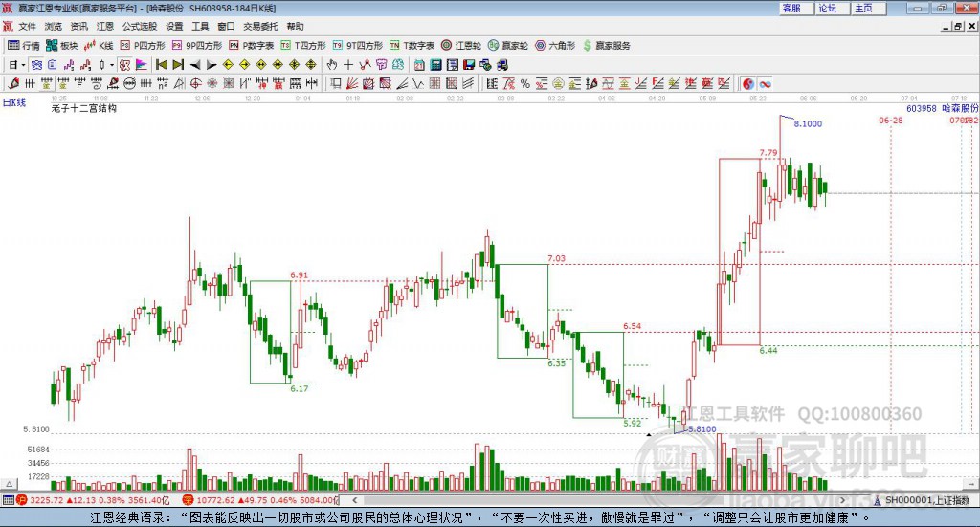980x527 pixels.
Task: Open the 工具 menu
Action: [200, 26]
